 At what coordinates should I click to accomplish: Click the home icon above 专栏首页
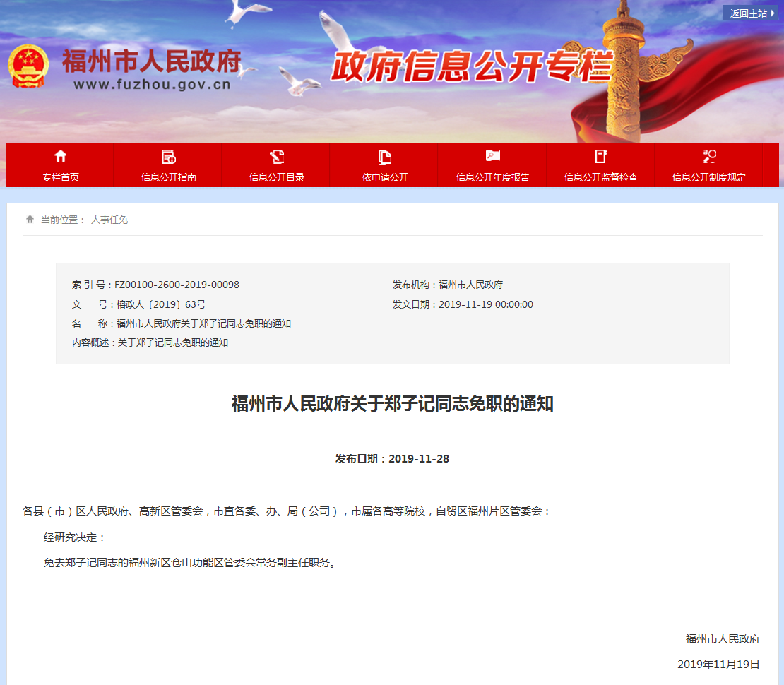(60, 156)
